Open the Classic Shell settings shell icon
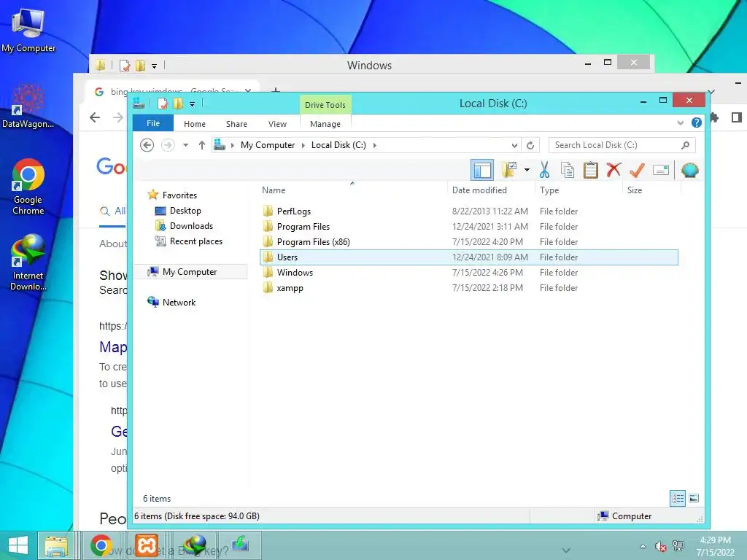The width and height of the screenshot is (747, 560). 689,170
